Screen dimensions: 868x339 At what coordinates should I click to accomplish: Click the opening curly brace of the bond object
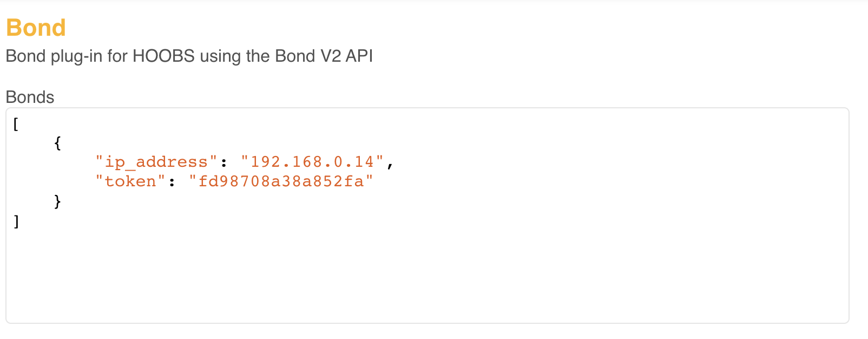coord(56,142)
